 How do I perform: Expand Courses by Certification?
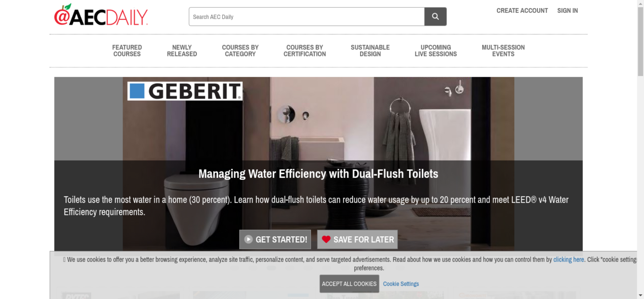pyautogui.click(x=305, y=51)
